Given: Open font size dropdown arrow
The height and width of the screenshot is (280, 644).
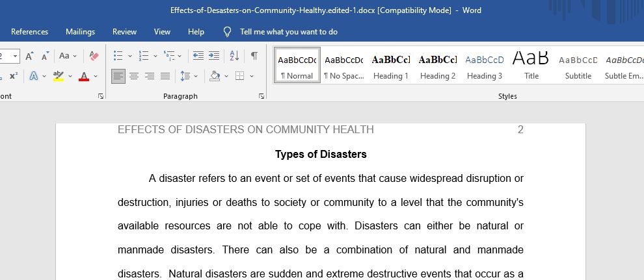Looking at the screenshot, I should coord(16,56).
